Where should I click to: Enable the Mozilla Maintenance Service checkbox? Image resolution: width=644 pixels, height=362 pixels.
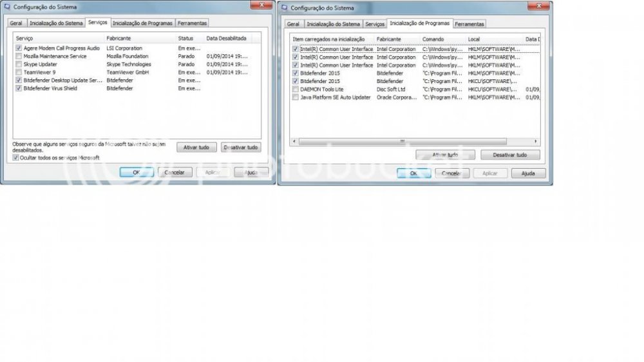tap(18, 57)
